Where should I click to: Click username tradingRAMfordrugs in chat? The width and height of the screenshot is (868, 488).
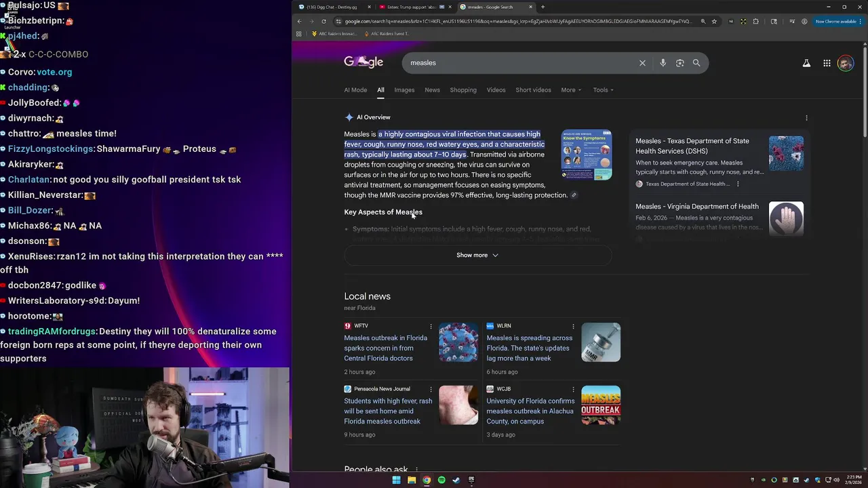tap(53, 331)
